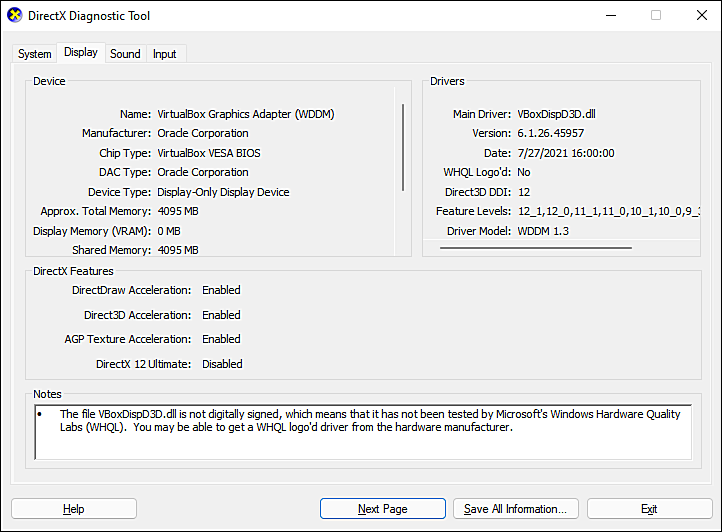Screen dimensions: 722x532
Task: Click the DirectX icon in the title bar
Action: tap(14, 16)
